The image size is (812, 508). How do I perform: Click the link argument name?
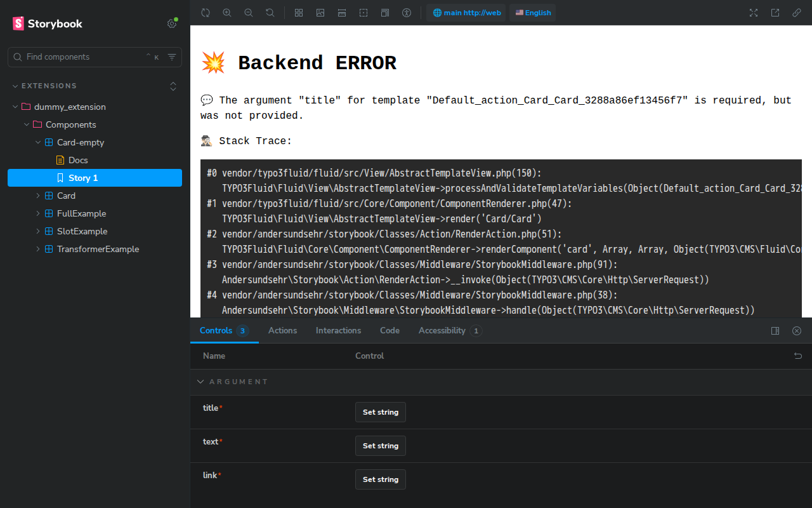tap(210, 475)
